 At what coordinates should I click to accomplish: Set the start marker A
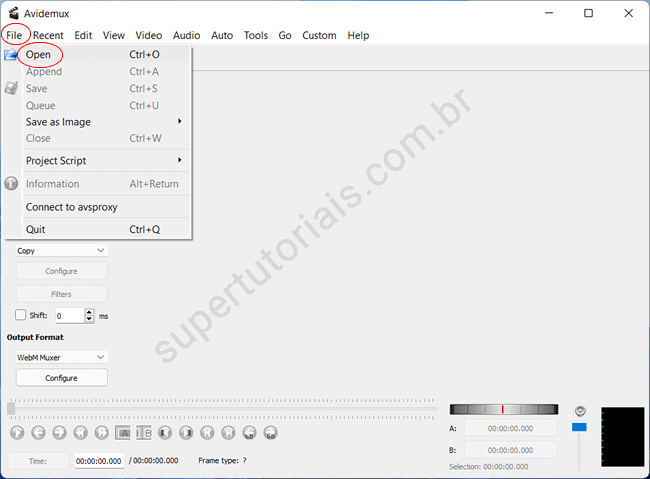tap(123, 433)
